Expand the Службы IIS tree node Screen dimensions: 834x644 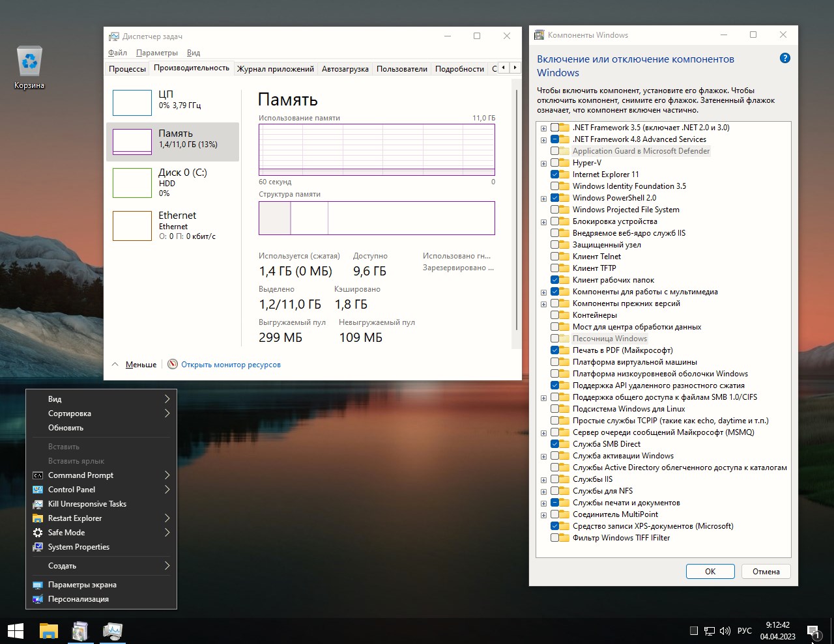pyautogui.click(x=543, y=479)
